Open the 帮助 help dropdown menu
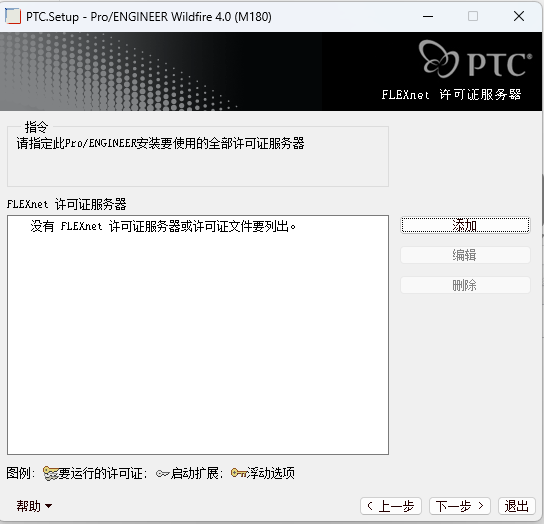This screenshot has height=524, width=544. 34,506
